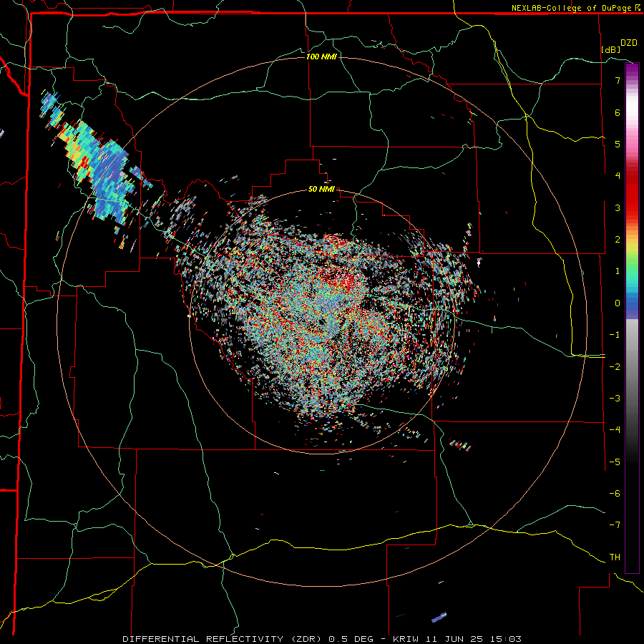This screenshot has height=644, width=644.
Task: Click the DIFFERENTIAL REFLECTIVITY (ZDR) caption text
Action: click(x=223, y=639)
